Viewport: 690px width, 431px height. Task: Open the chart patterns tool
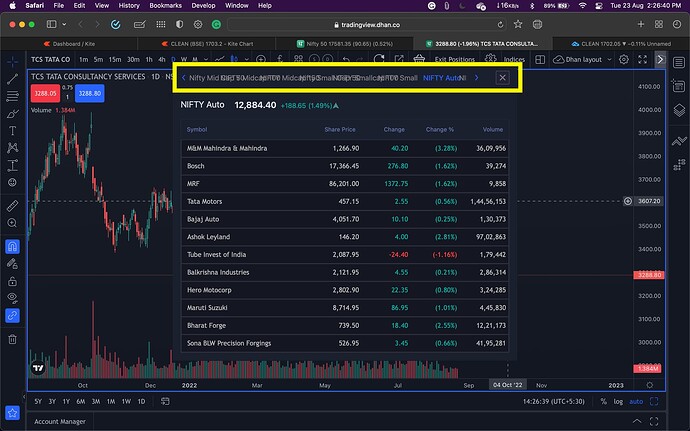(x=12, y=148)
